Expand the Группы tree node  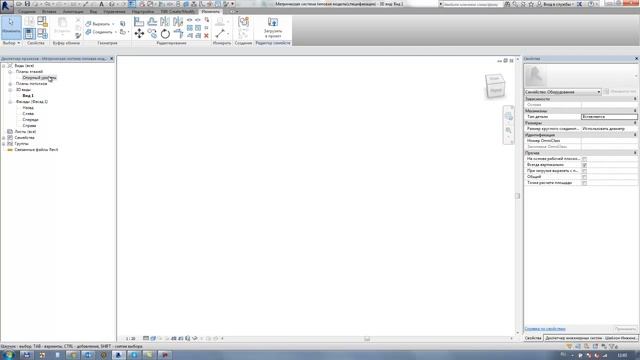(x=4, y=144)
